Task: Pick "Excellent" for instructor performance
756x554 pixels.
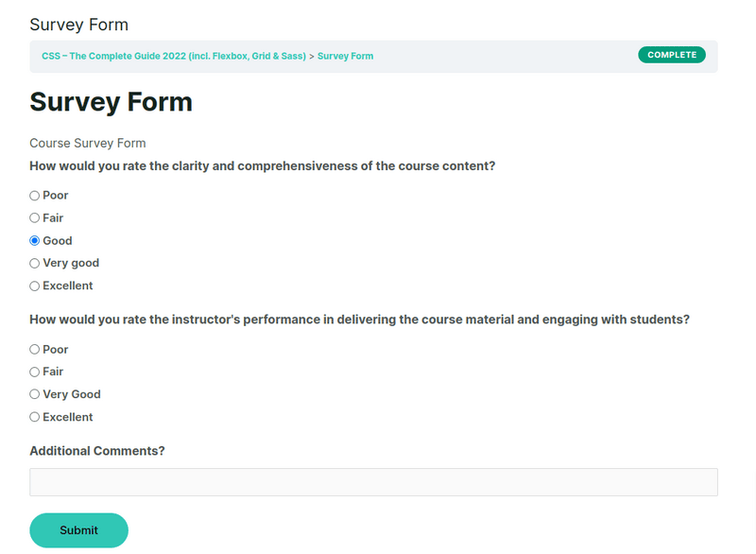Action: (x=34, y=417)
